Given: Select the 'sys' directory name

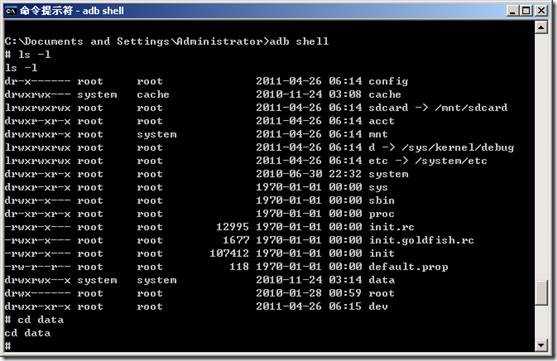Looking at the screenshot, I should click(x=378, y=187).
